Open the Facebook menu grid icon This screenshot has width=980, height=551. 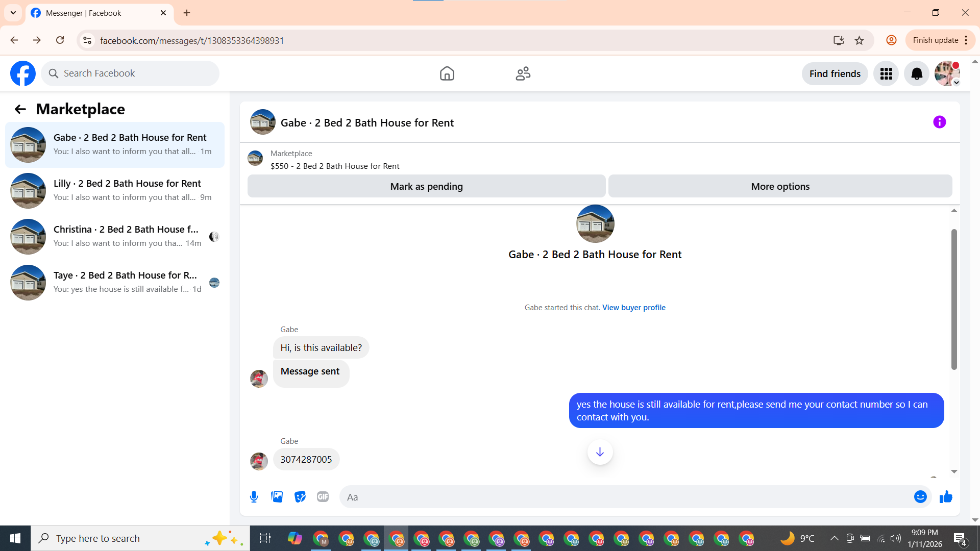coord(886,74)
